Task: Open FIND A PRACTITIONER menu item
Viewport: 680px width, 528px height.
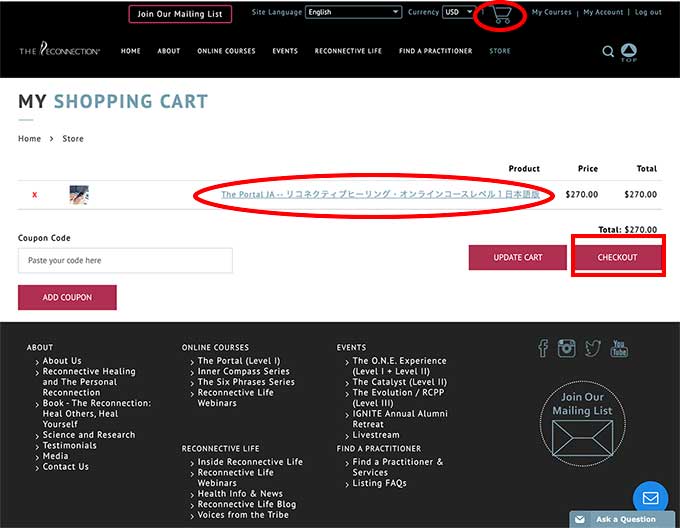Action: pyautogui.click(x=435, y=51)
